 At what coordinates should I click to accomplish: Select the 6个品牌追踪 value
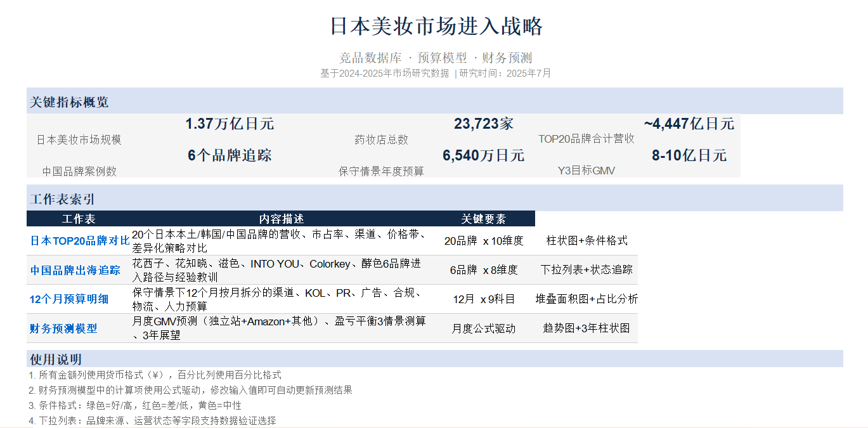pos(230,155)
